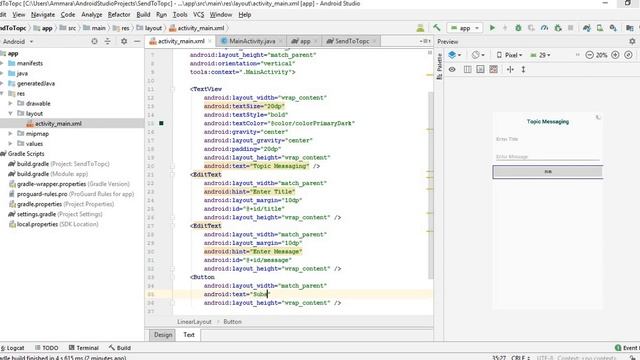Click the LinearLayout breadcrumb
Viewport: 640px width, 360px height.
coord(194,322)
